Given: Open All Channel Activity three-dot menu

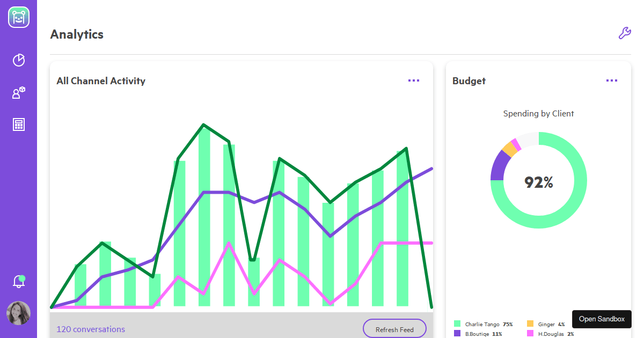Looking at the screenshot, I should point(414,80).
